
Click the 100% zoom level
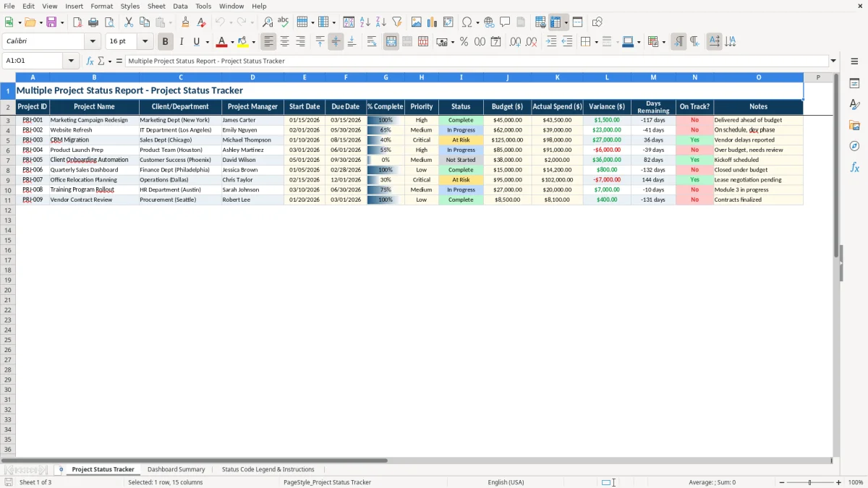click(856, 482)
